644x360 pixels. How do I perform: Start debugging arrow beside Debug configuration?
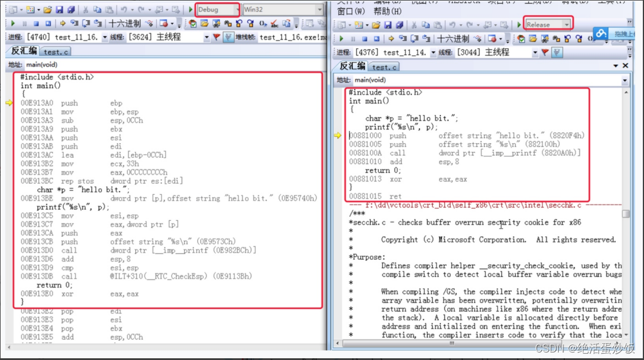pos(190,9)
